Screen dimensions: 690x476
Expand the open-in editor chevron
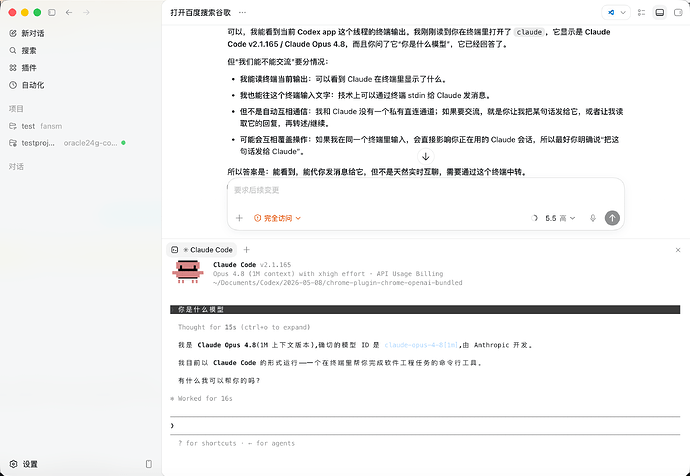coord(623,12)
